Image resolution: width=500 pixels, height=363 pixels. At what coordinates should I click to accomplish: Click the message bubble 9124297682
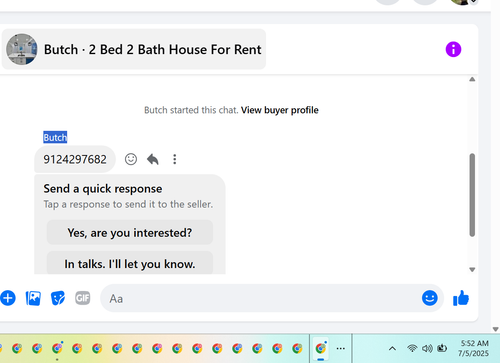(75, 159)
